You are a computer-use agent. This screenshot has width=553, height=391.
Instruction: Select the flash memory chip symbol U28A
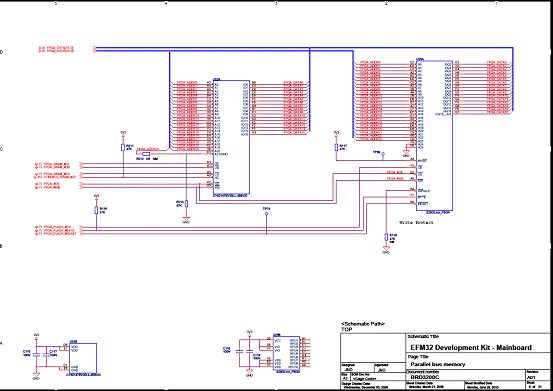tap(434, 136)
